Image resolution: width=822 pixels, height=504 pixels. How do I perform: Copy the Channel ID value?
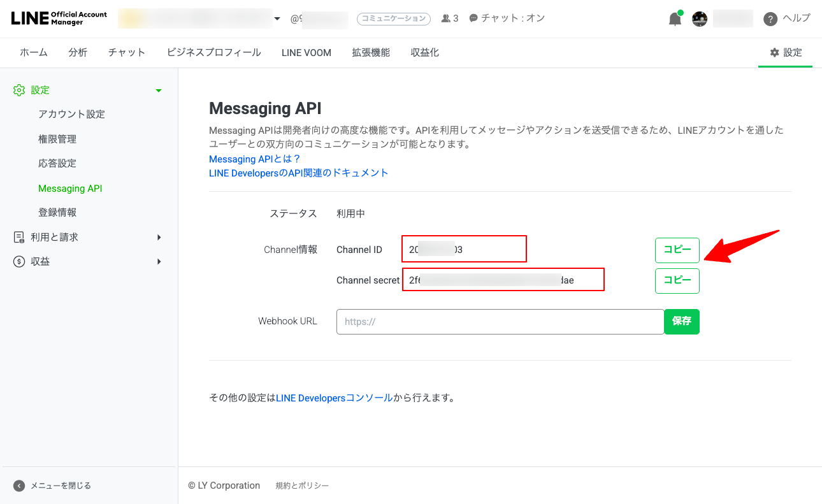tap(677, 250)
